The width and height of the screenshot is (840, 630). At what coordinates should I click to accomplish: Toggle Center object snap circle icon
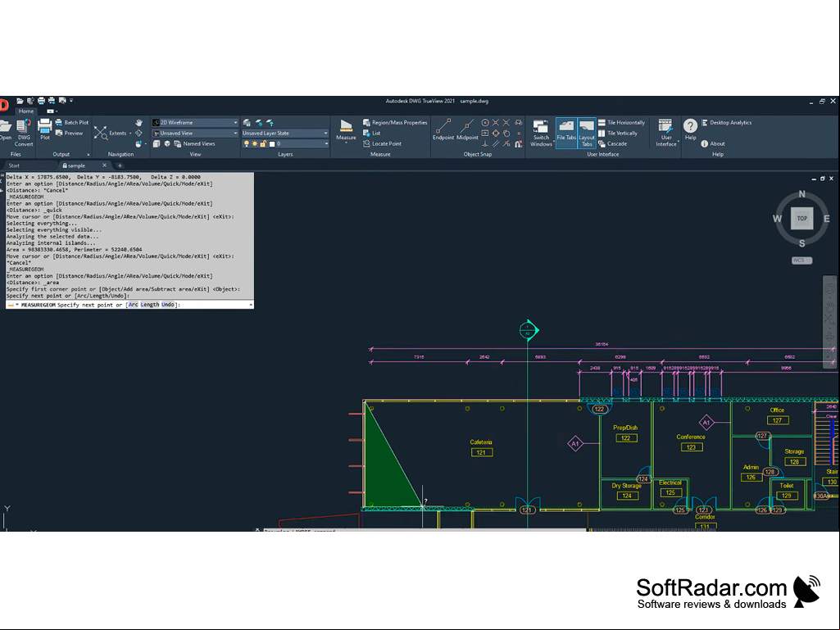485,123
